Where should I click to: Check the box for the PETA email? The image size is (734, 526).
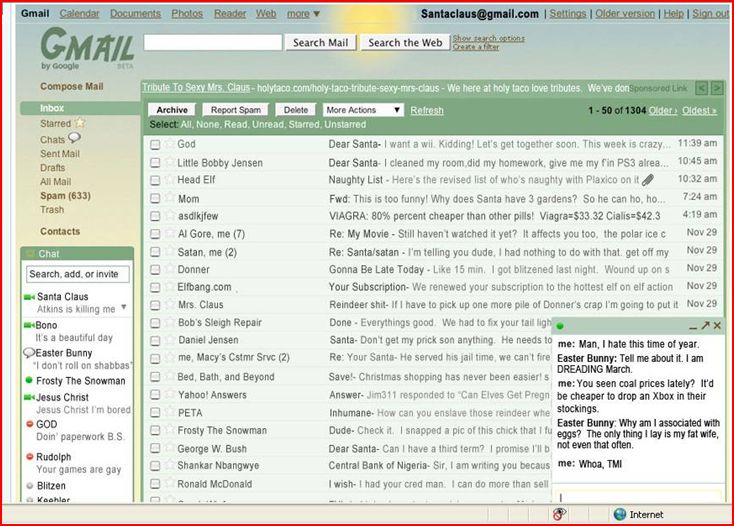[x=155, y=412]
